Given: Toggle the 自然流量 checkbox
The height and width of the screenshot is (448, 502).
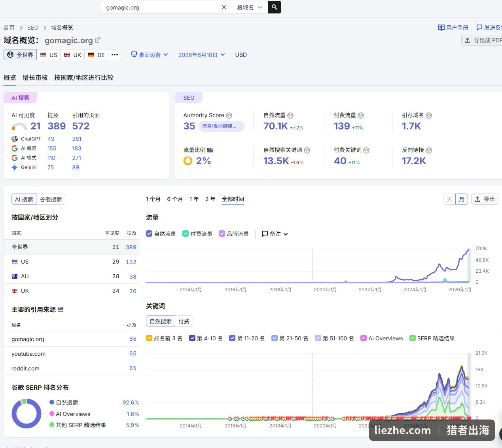Looking at the screenshot, I should (149, 233).
